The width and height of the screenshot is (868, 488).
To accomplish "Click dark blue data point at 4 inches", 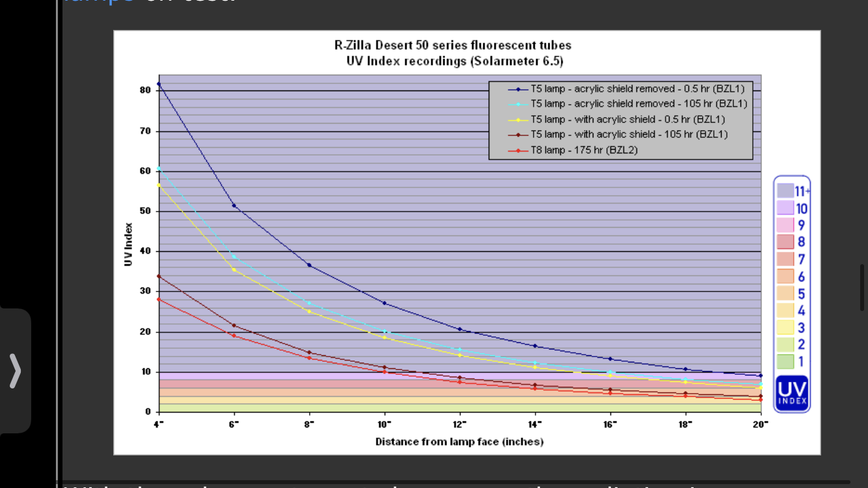I will pyautogui.click(x=159, y=84).
